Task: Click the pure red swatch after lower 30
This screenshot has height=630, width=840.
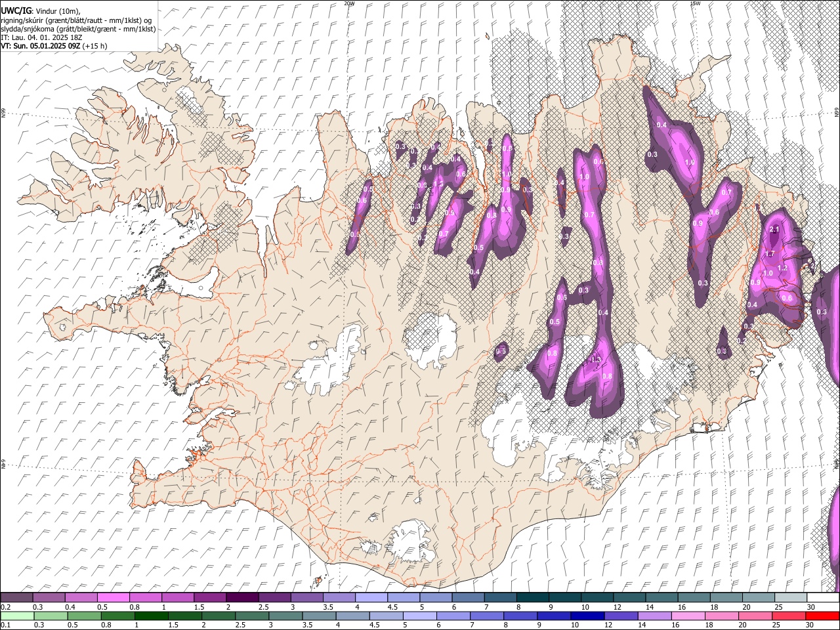Action: [x=822, y=616]
